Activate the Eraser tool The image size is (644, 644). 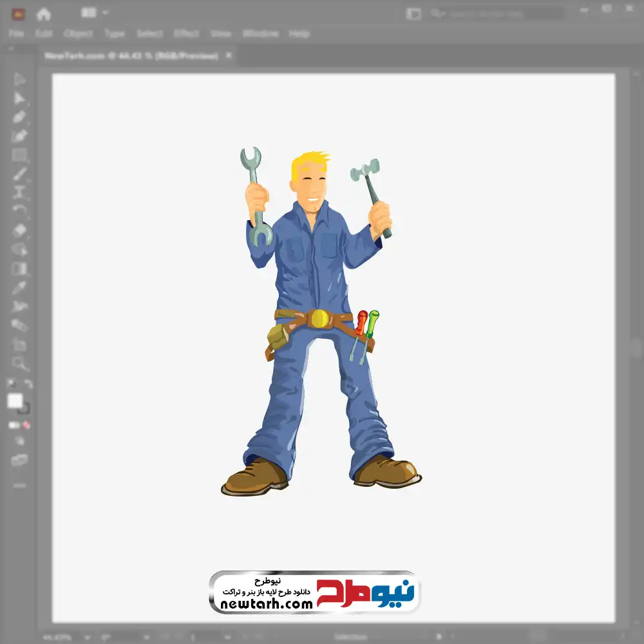[19, 231]
